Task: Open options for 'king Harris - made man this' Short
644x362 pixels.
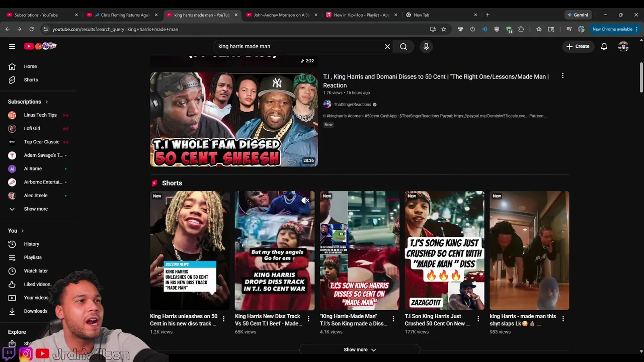Action: click(x=563, y=319)
